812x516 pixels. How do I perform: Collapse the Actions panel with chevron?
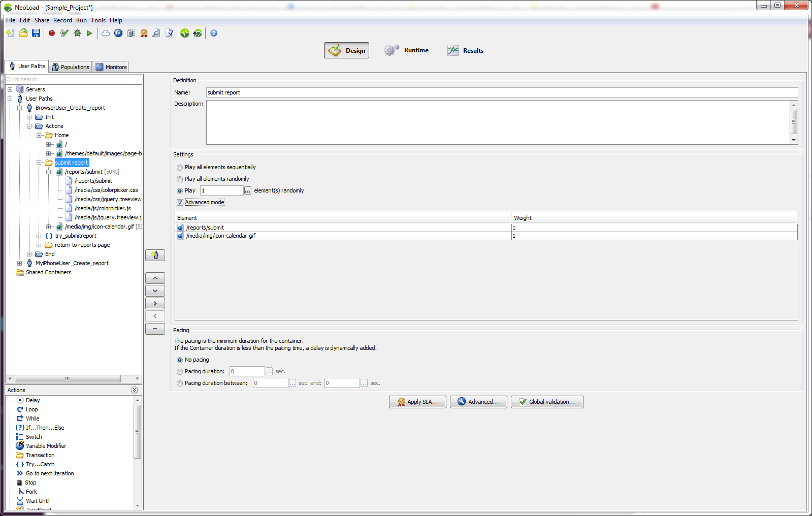coord(134,390)
